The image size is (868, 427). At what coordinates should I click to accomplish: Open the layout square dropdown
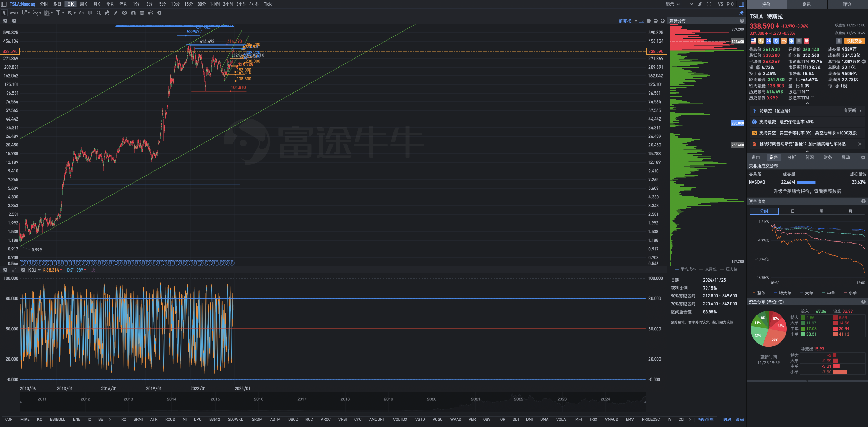click(x=689, y=4)
